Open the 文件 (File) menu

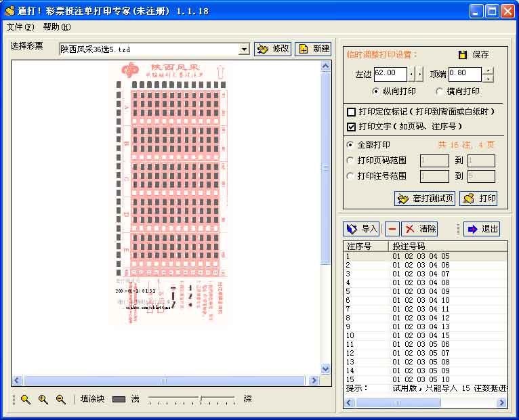coord(20,27)
